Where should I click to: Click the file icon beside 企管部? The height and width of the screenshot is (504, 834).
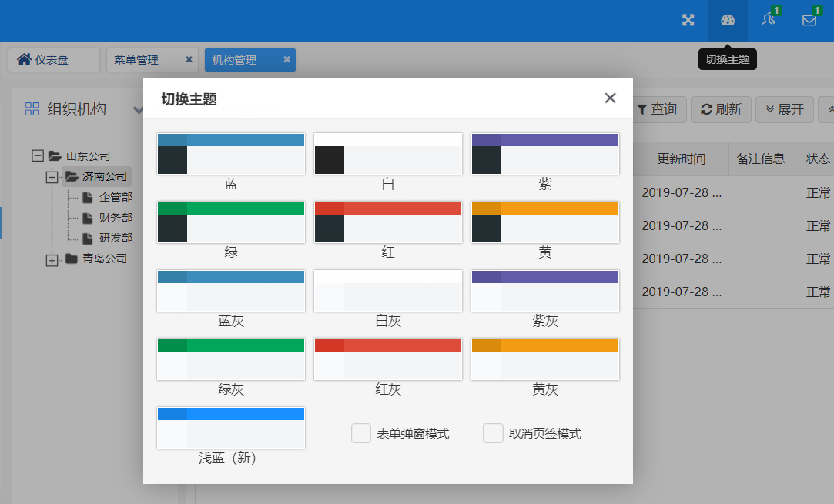[88, 197]
